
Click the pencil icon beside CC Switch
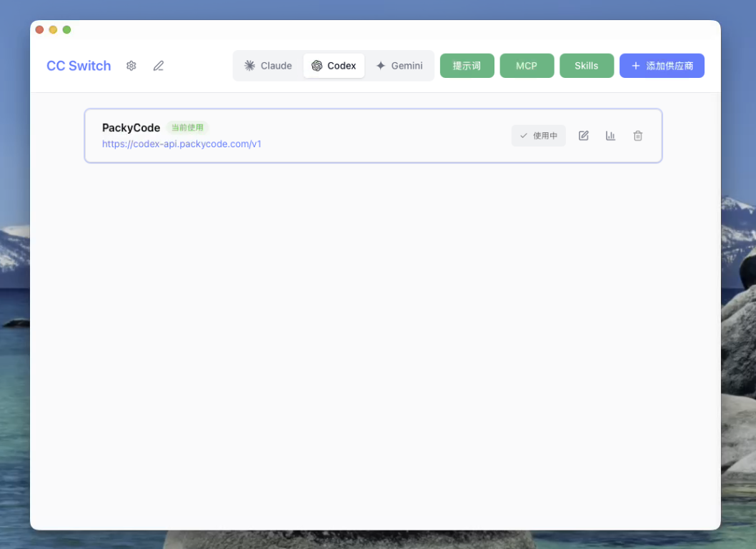click(x=159, y=66)
